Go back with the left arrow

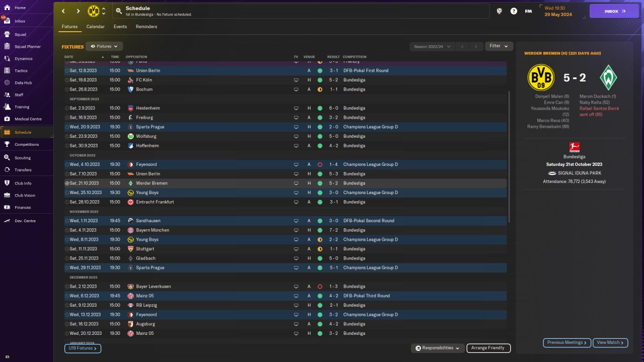point(63,11)
